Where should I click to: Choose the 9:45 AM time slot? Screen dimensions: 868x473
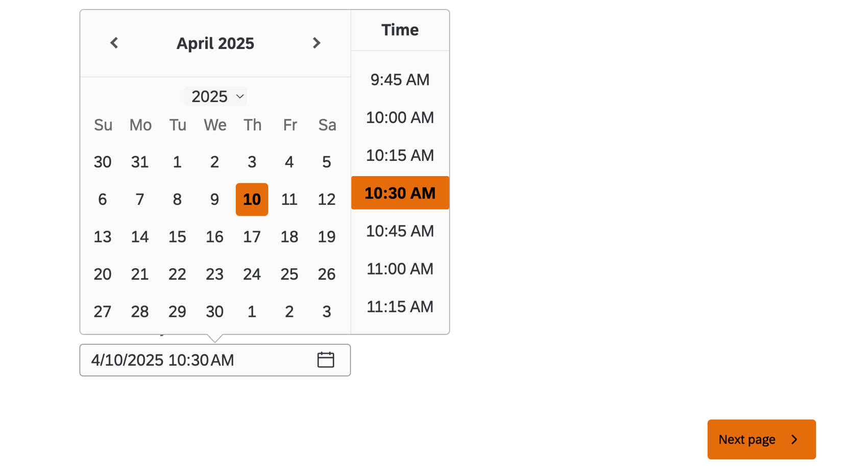point(400,79)
